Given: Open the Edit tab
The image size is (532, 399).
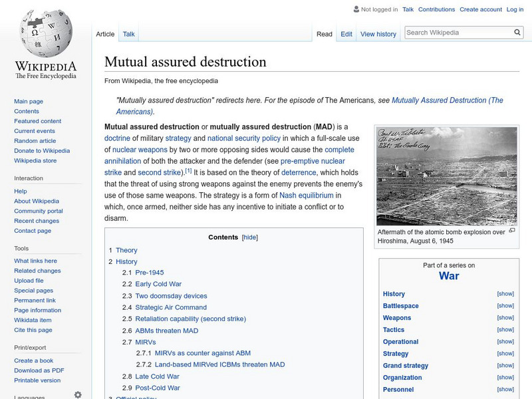Looking at the screenshot, I should [346, 34].
